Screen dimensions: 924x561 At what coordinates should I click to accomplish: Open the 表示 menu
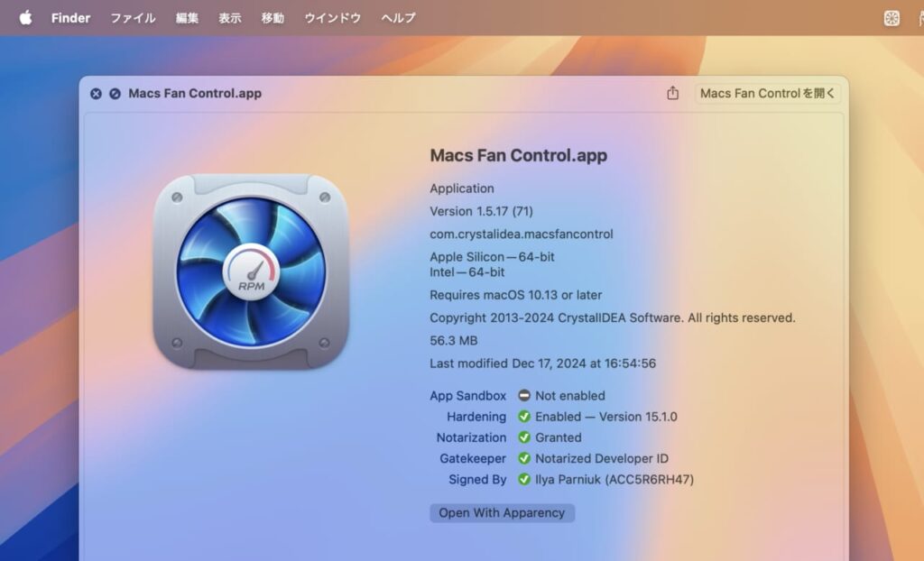[x=230, y=17]
